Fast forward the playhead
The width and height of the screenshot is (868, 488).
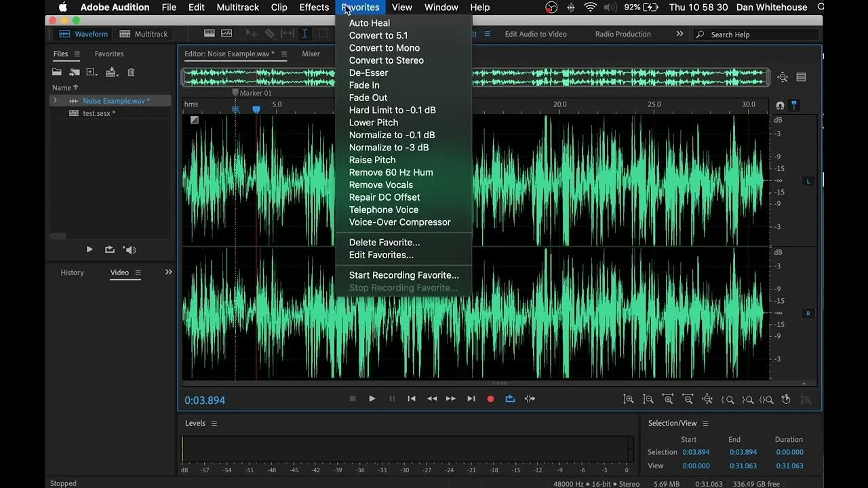pos(451,399)
